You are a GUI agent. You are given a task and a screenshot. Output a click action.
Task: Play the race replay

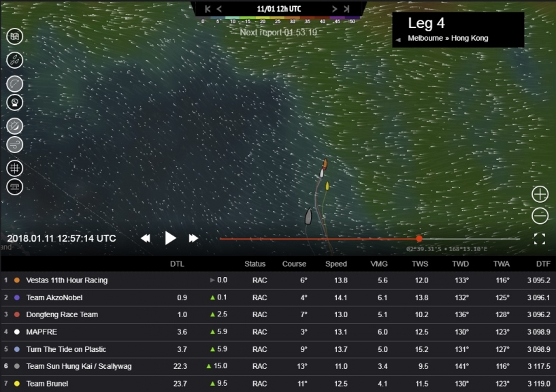pyautogui.click(x=171, y=238)
